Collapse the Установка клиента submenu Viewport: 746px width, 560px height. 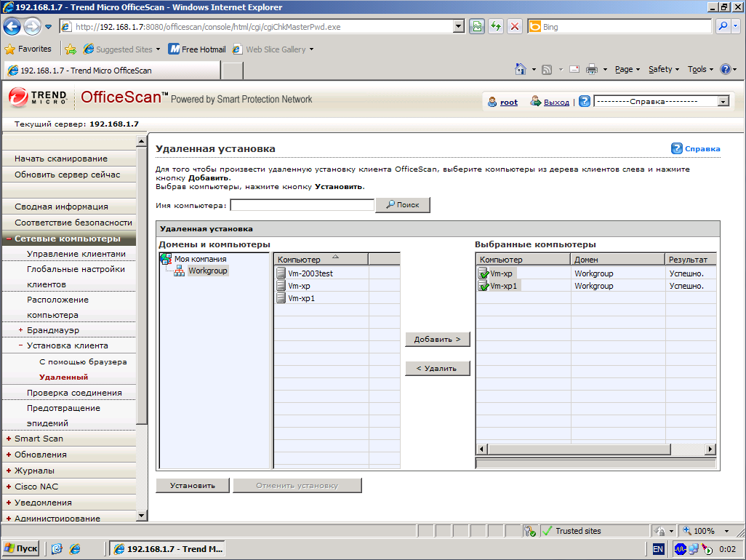click(x=20, y=345)
